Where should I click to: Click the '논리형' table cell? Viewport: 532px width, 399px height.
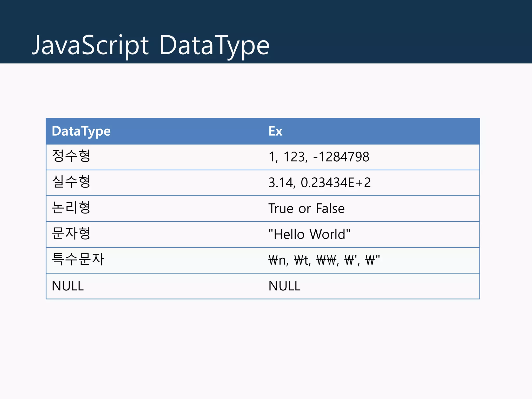click(155, 209)
